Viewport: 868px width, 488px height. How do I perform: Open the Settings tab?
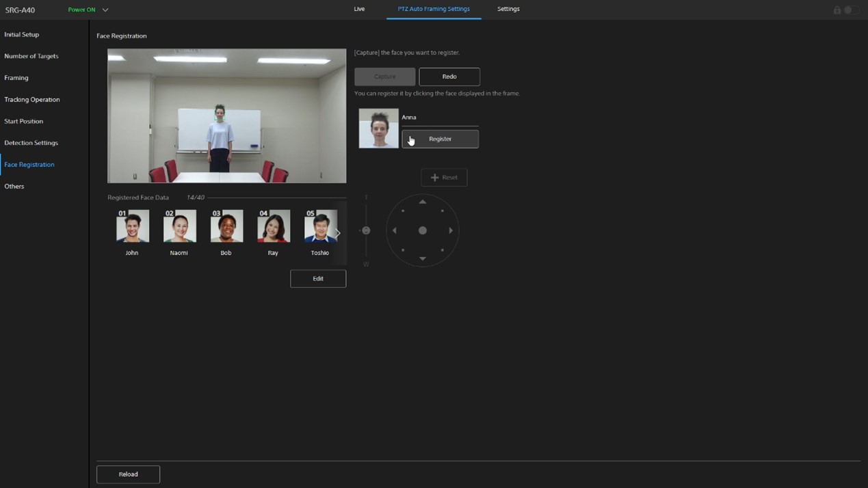tap(508, 9)
